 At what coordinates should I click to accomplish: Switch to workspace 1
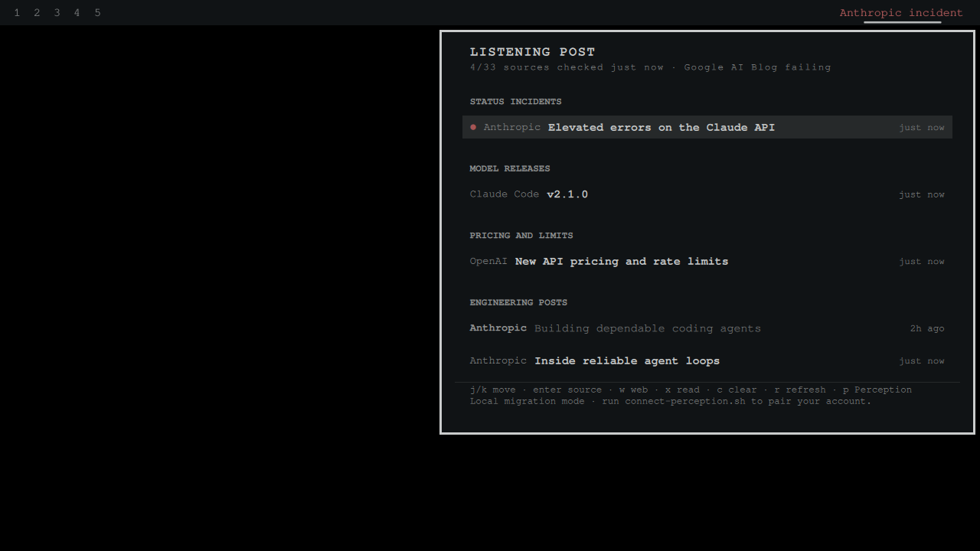tap(17, 13)
